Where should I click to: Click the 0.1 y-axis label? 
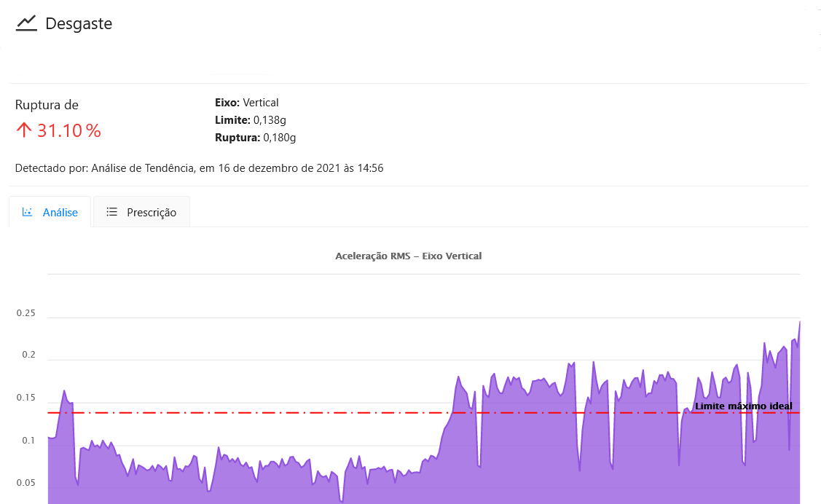pyautogui.click(x=29, y=441)
